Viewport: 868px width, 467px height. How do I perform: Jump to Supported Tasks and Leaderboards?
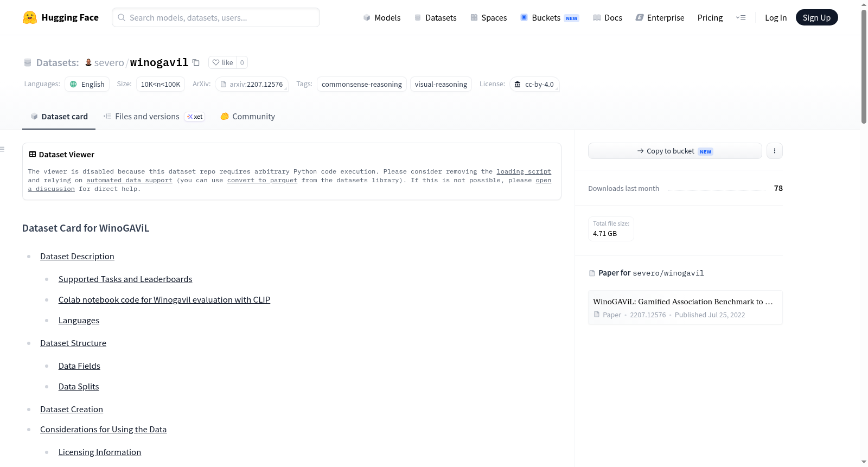coord(125,279)
